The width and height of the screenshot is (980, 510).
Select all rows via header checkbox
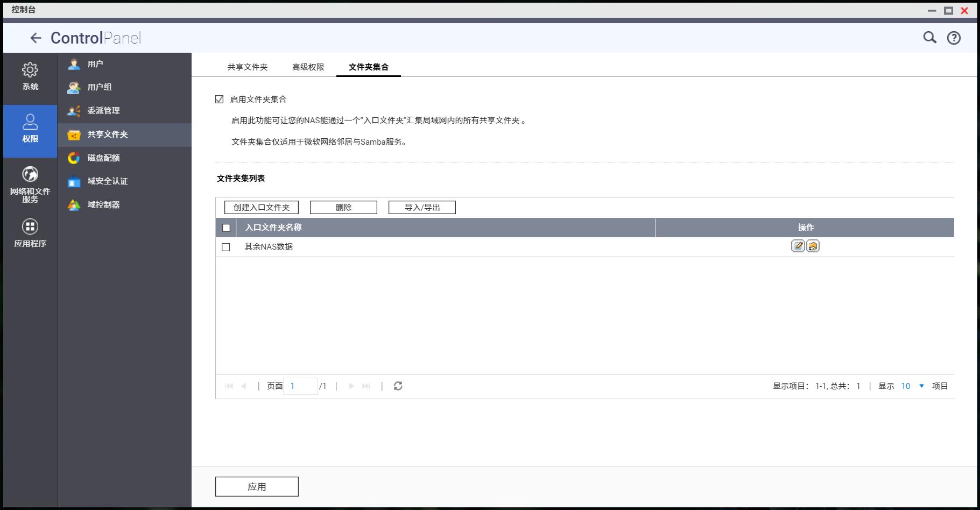click(x=225, y=228)
